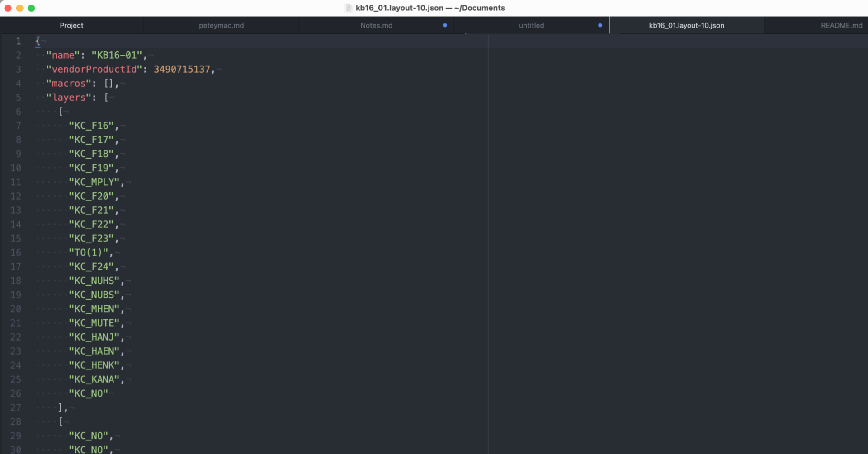Click the "vendorProductId" key on line 3
The image size is (868, 454).
tap(93, 69)
